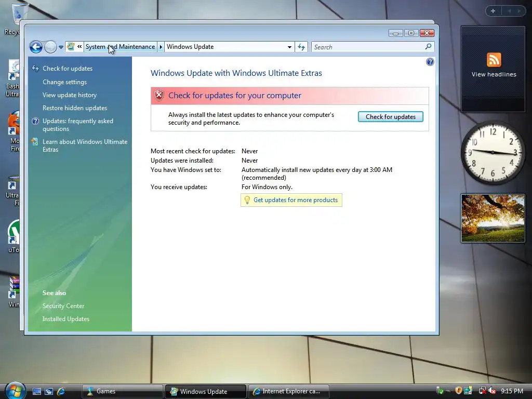Click the safely remove hardware tray icon
532x399 pixels.
tap(440, 391)
